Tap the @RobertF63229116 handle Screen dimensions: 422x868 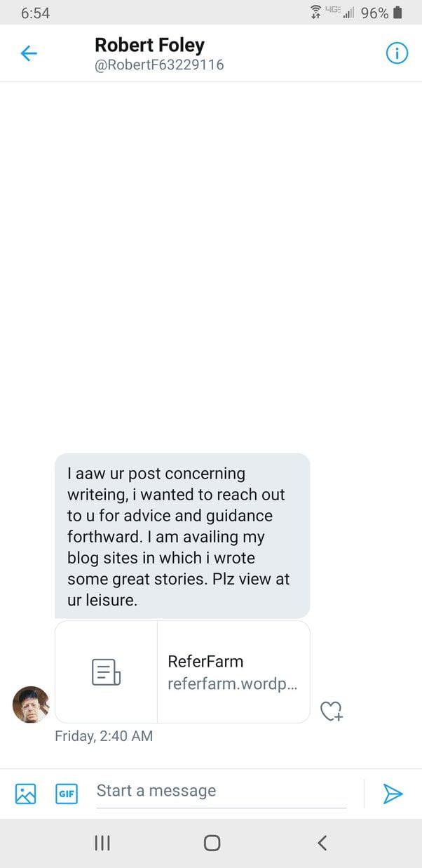tap(159, 65)
